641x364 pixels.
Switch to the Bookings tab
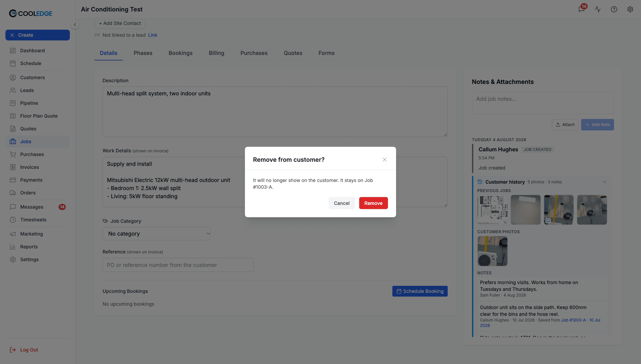coord(180,53)
